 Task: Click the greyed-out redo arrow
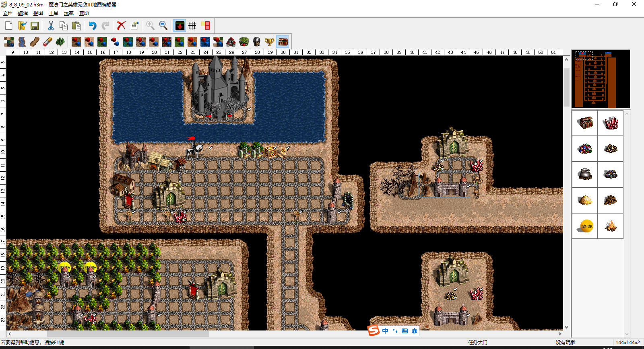click(105, 26)
